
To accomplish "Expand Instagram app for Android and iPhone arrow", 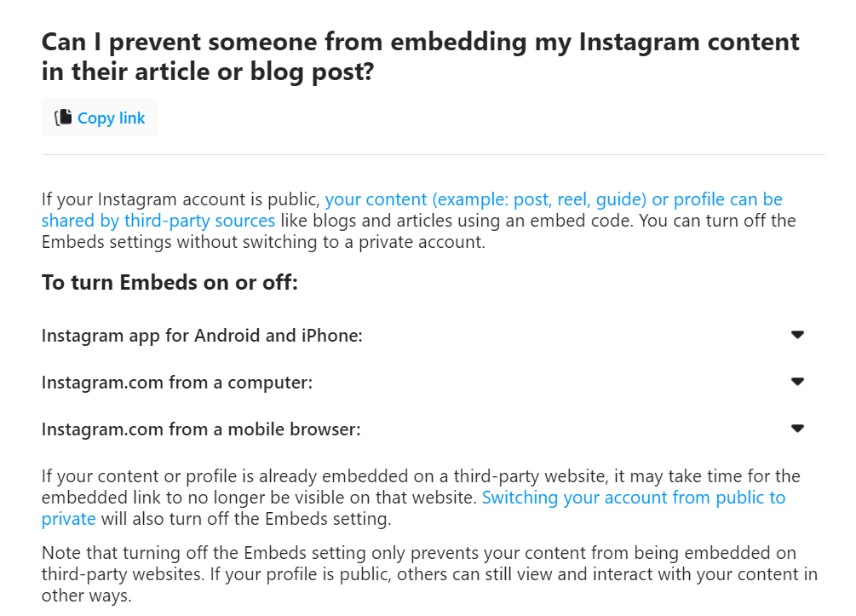I will (x=797, y=335).
